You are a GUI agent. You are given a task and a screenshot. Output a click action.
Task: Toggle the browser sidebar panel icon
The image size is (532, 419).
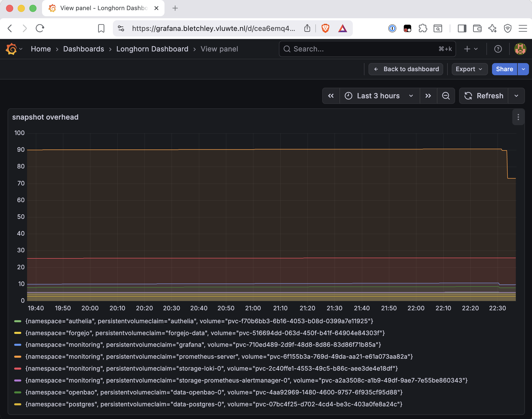pyautogui.click(x=462, y=28)
